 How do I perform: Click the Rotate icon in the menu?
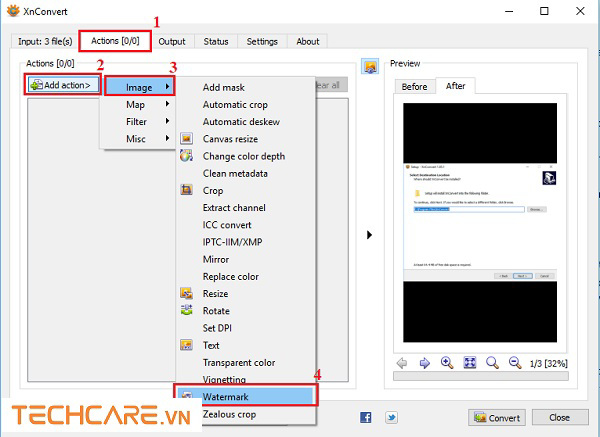186,310
